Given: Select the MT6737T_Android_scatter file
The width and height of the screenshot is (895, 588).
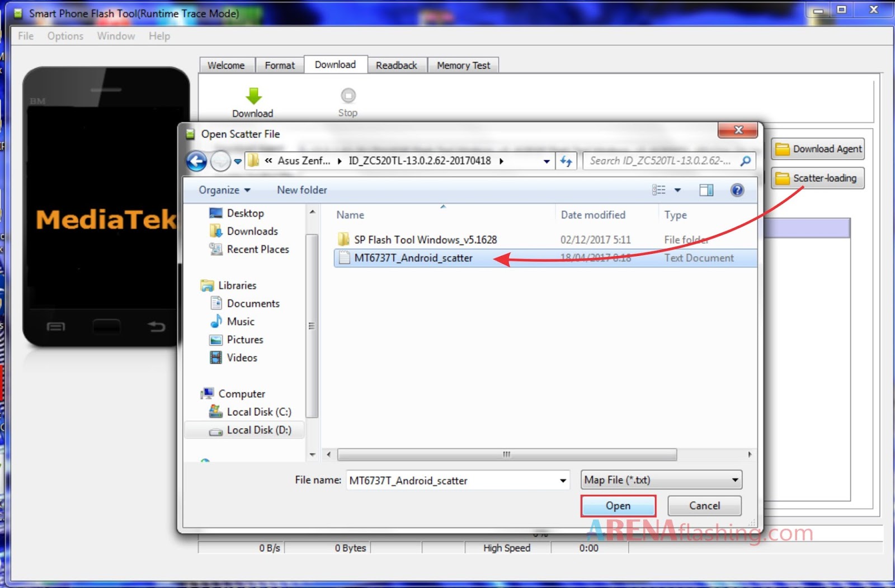Looking at the screenshot, I should point(414,258).
